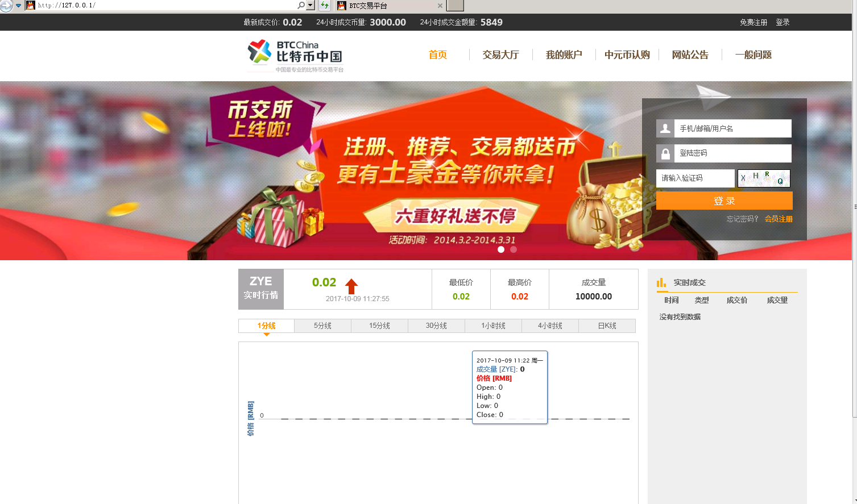This screenshot has height=504, width=857.
Task: Click the captcha image to refresh the code
Action: pyautogui.click(x=764, y=178)
